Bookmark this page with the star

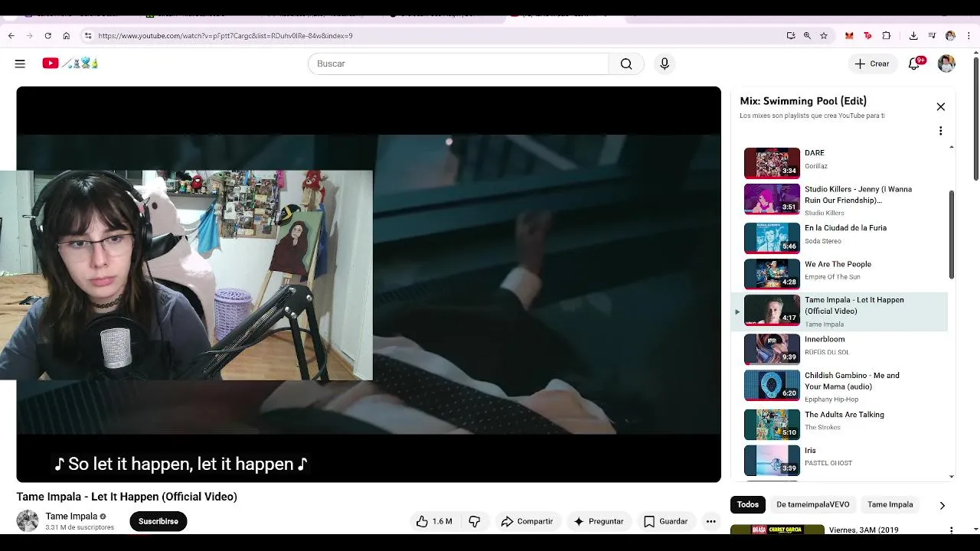824,35
